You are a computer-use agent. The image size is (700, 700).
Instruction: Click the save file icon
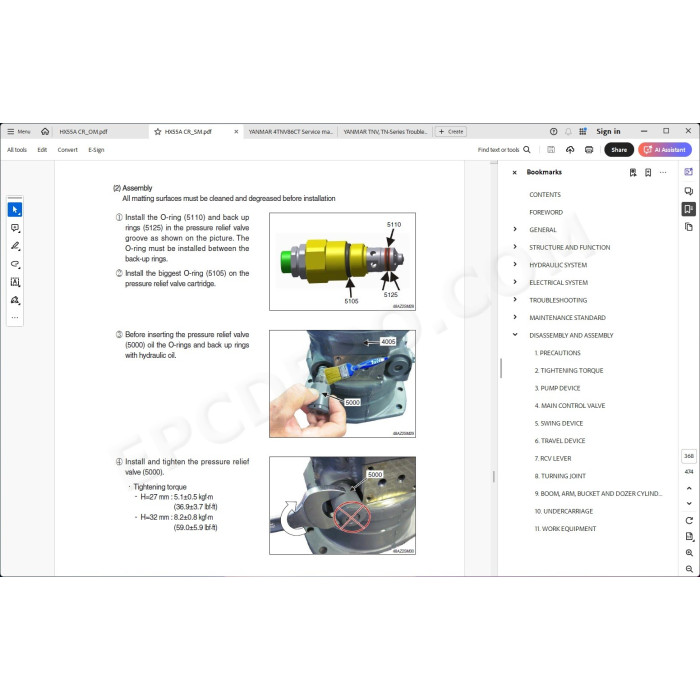[551, 150]
